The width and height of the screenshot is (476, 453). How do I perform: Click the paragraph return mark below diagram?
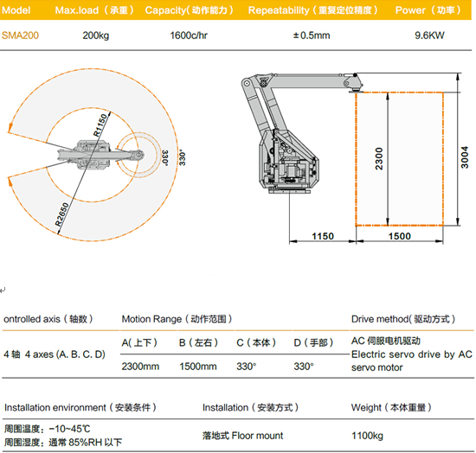coord(3,290)
